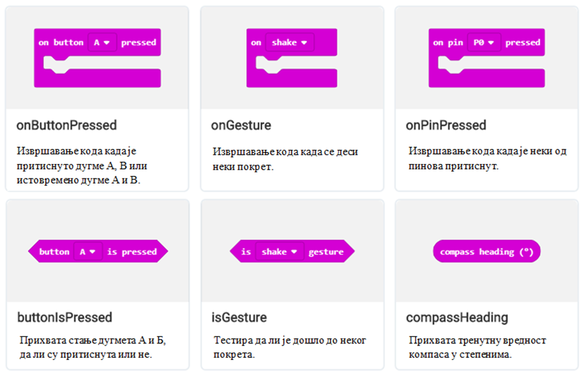Open the compassHeading card title
The height and width of the screenshot is (374, 588).
457,317
